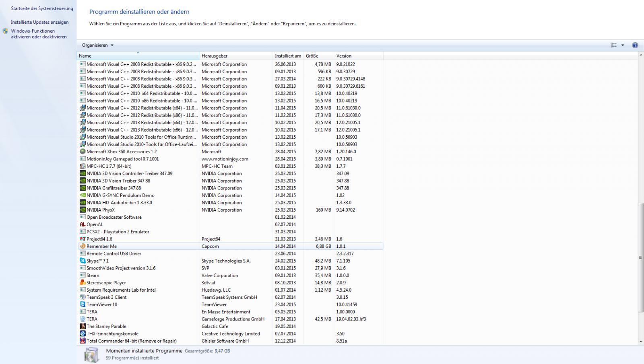Click the Remember Me game icon

[83, 246]
